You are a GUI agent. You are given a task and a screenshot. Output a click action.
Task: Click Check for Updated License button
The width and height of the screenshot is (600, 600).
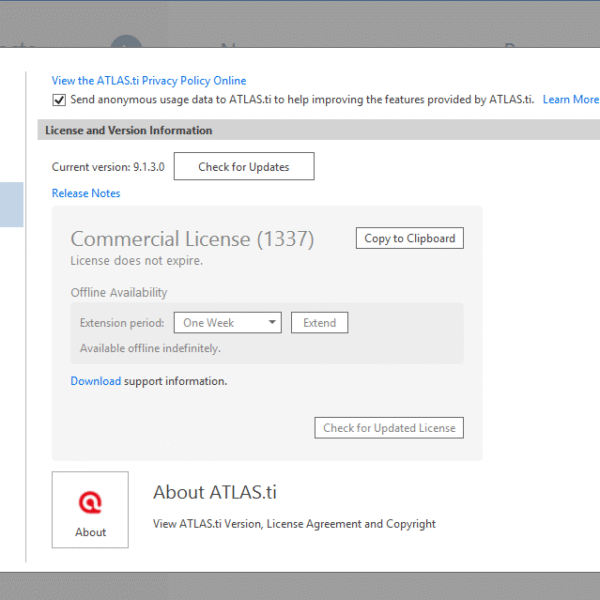point(389,428)
